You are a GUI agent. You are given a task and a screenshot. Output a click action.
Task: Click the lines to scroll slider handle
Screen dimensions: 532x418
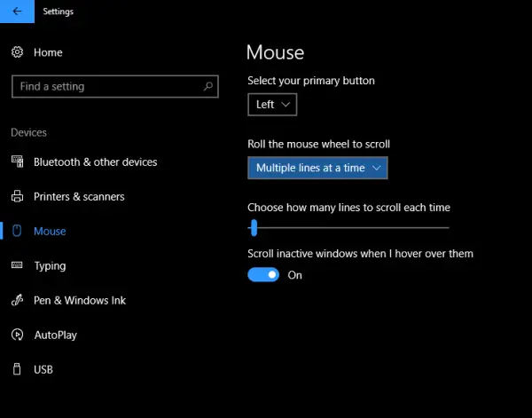click(x=254, y=227)
